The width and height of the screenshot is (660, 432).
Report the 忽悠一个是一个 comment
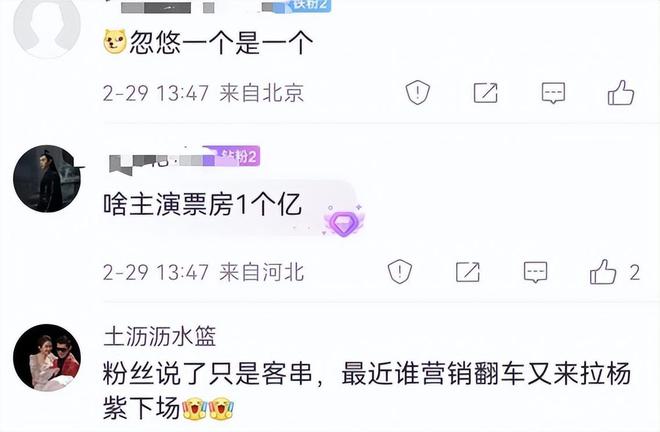418,93
